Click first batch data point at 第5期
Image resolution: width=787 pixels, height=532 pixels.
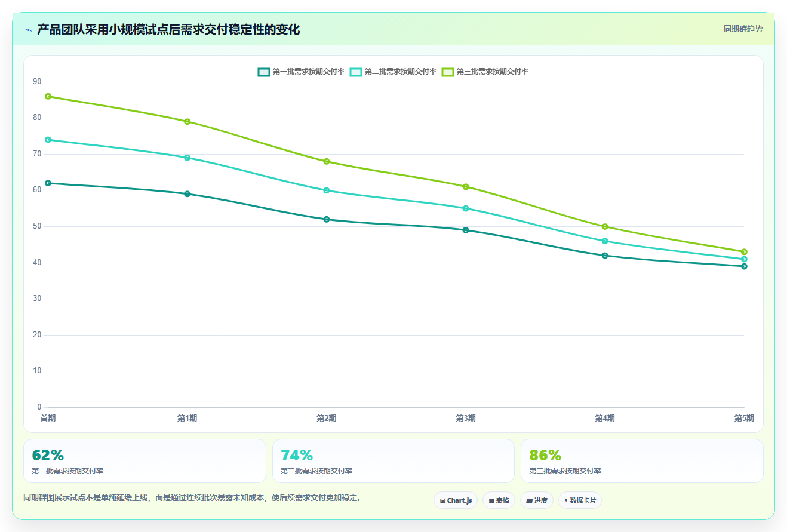click(x=744, y=266)
